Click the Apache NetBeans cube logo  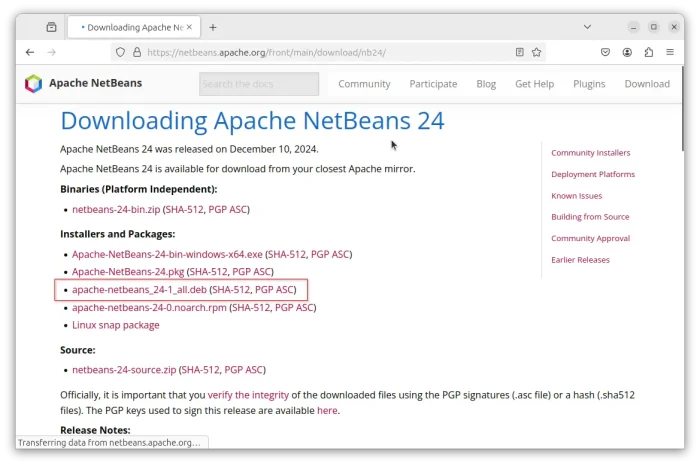[x=34, y=84]
